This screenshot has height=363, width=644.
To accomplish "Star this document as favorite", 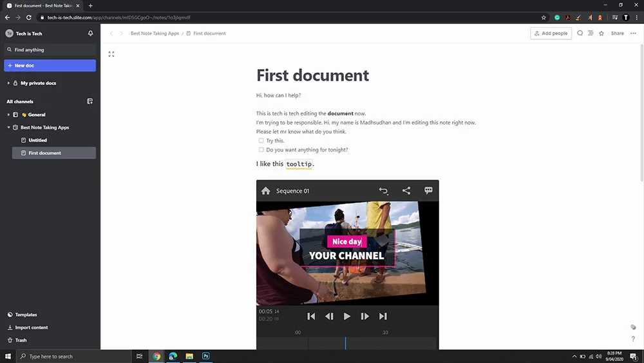I will click(601, 34).
